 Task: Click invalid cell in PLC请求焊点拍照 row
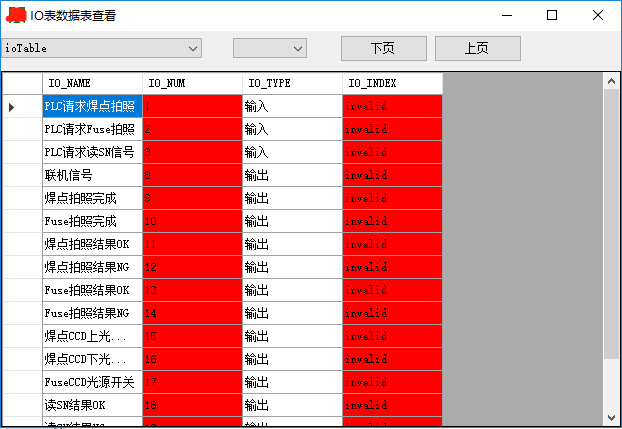[x=392, y=106]
